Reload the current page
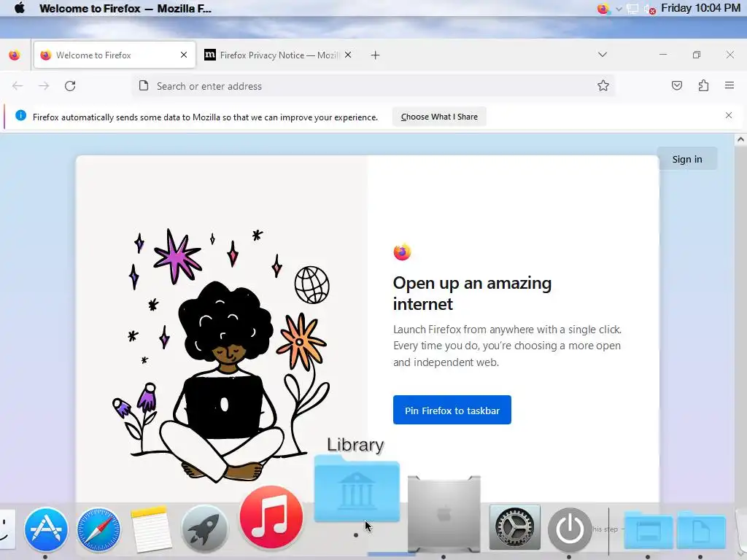The width and height of the screenshot is (747, 560). 70,86
